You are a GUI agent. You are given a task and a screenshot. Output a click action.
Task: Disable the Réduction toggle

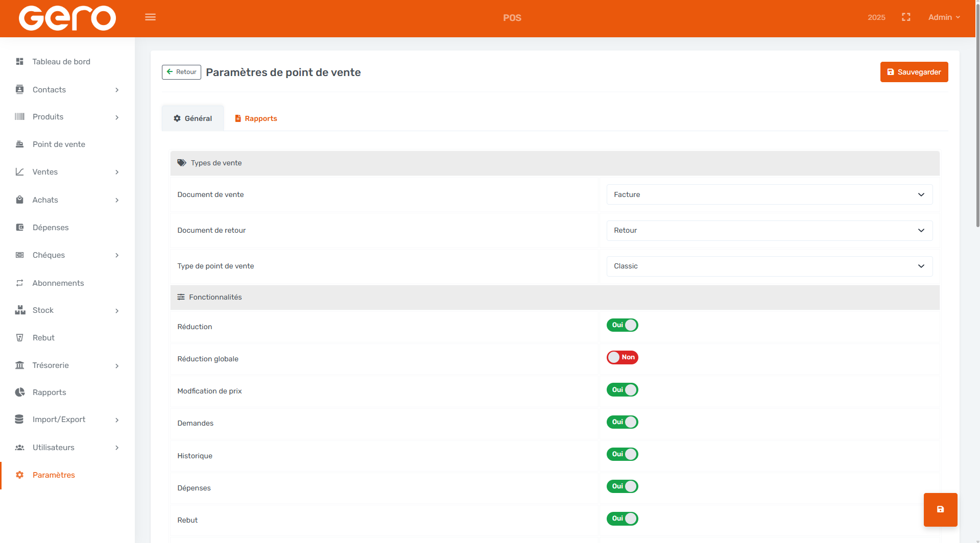coord(622,325)
